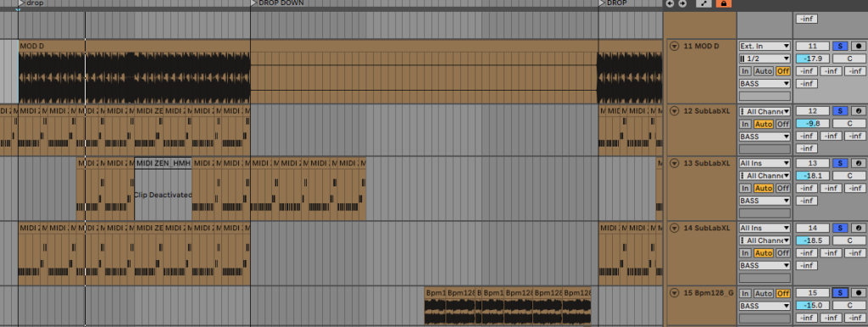Click the next locator arrow icon
This screenshot has width=868, height=327.
[x=682, y=3]
